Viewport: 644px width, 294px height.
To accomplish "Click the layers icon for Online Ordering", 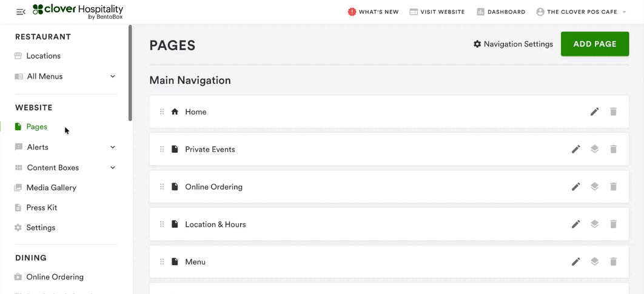I will (x=594, y=187).
